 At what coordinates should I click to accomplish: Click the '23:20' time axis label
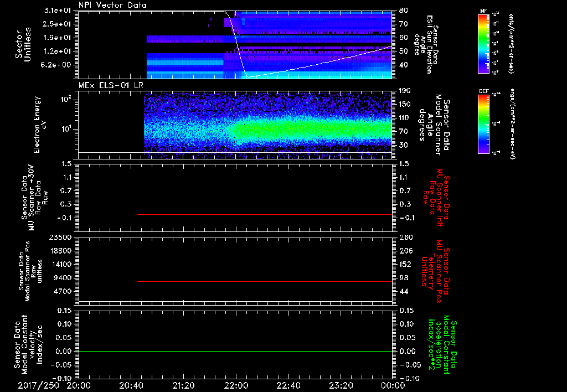click(x=341, y=385)
